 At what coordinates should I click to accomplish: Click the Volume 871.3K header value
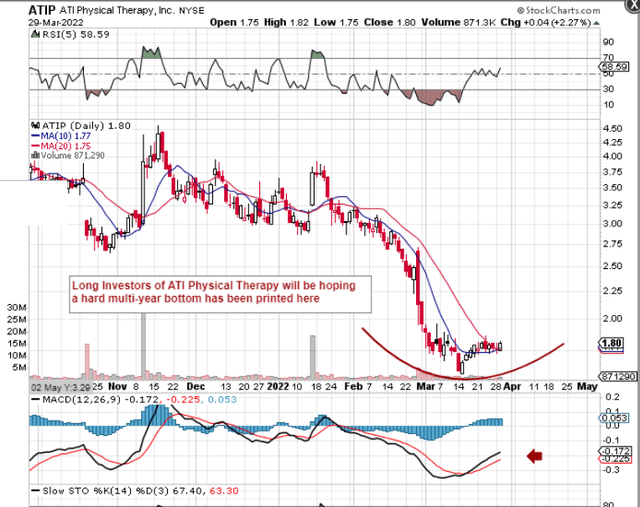click(x=458, y=22)
